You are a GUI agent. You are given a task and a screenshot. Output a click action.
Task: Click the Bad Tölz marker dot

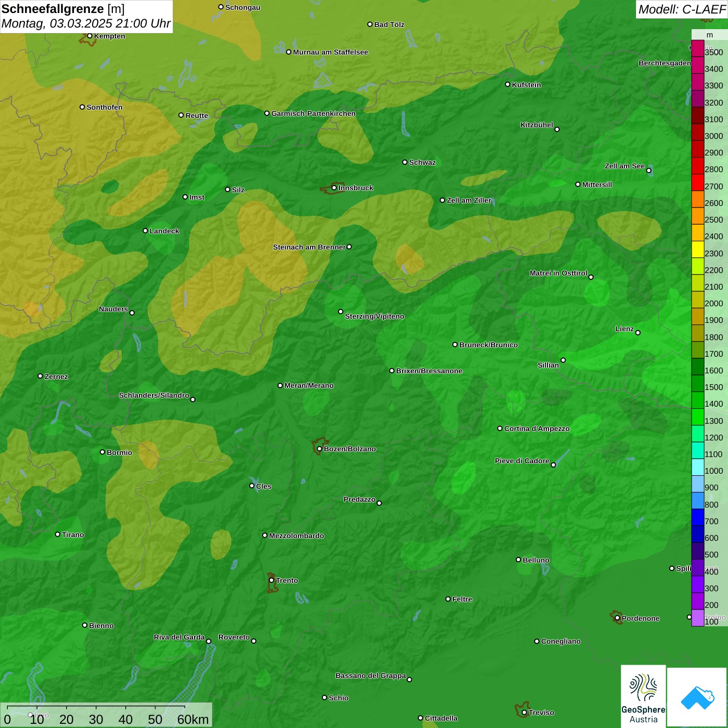[x=370, y=24]
